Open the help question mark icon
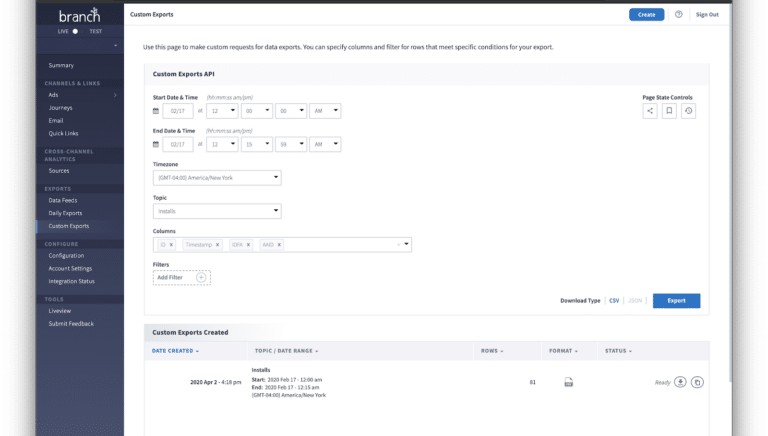This screenshot has width=768, height=436. click(x=679, y=15)
